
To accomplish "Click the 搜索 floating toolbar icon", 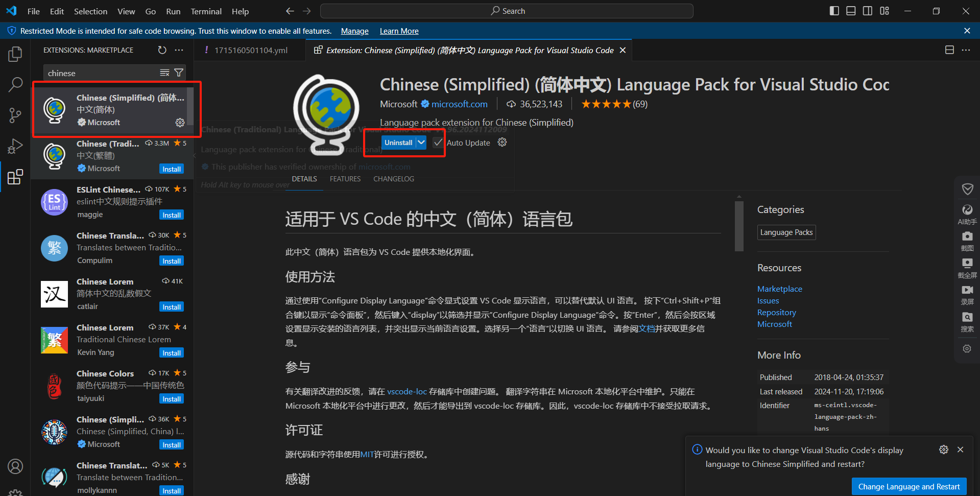I will 967,322.
